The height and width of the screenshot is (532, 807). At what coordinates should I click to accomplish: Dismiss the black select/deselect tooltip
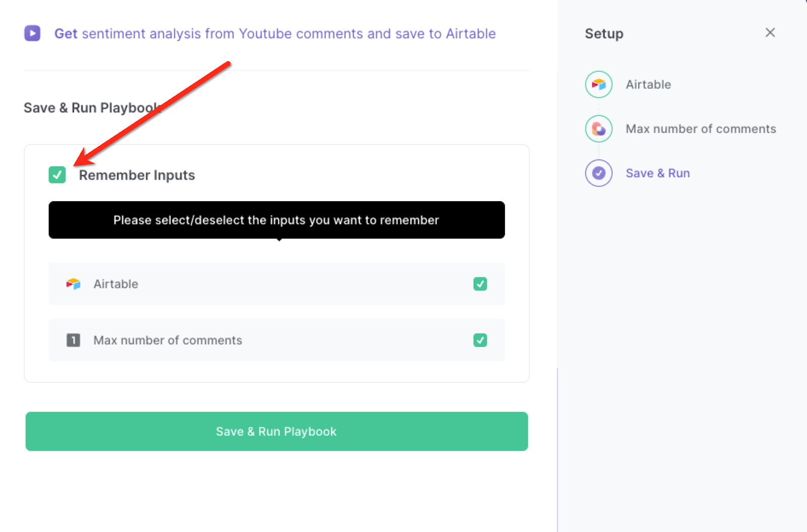[x=276, y=220]
